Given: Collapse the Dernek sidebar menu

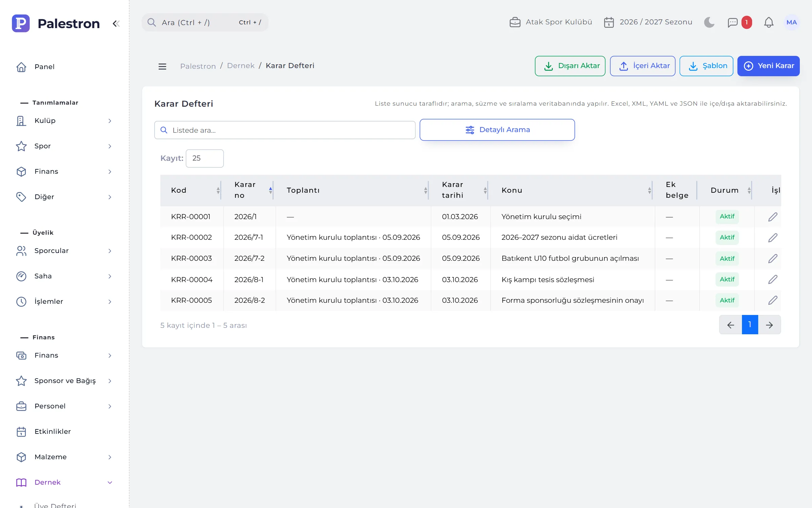Looking at the screenshot, I should tap(64, 483).
